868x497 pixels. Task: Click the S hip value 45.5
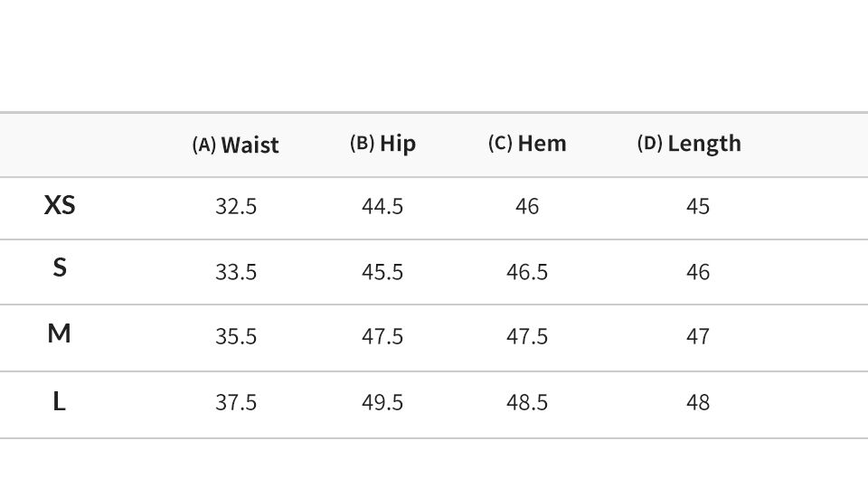(x=382, y=272)
